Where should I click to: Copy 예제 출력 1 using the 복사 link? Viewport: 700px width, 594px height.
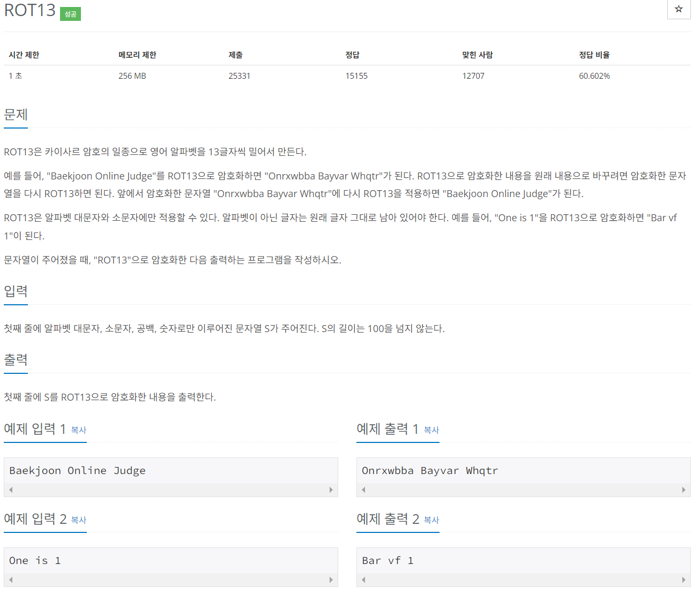tap(431, 430)
